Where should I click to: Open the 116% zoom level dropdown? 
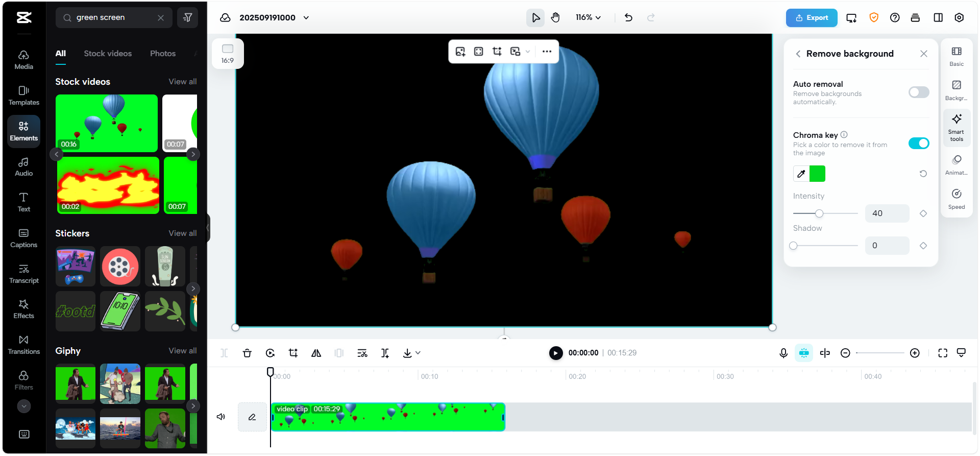pos(588,18)
